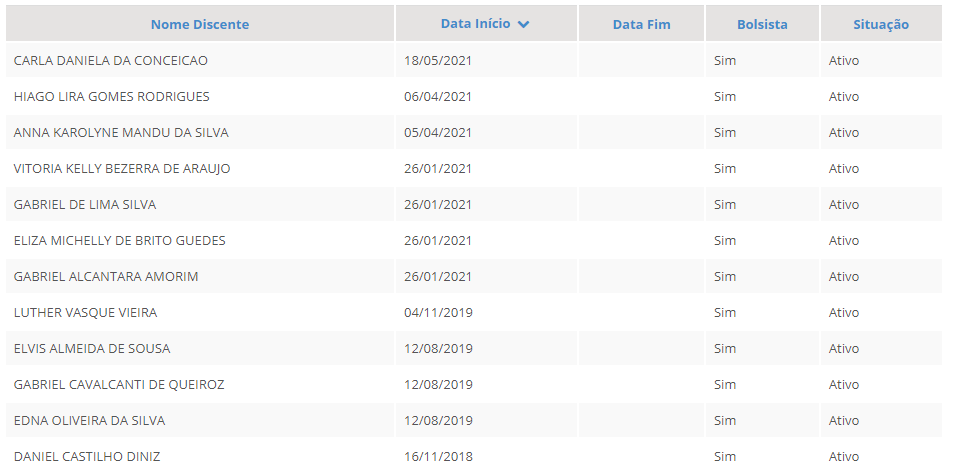Click the 04/11/2019 start date cell
The width and height of the screenshot is (955, 473).
click(x=438, y=312)
